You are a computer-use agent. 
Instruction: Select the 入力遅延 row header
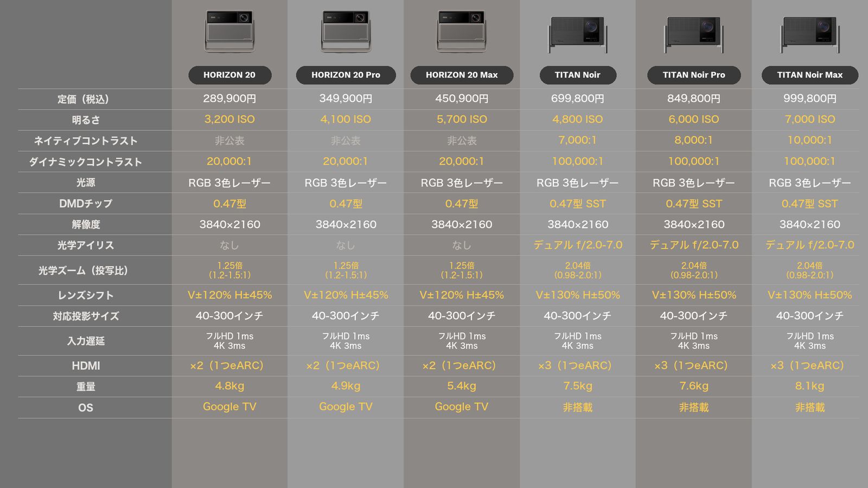pyautogui.click(x=86, y=341)
